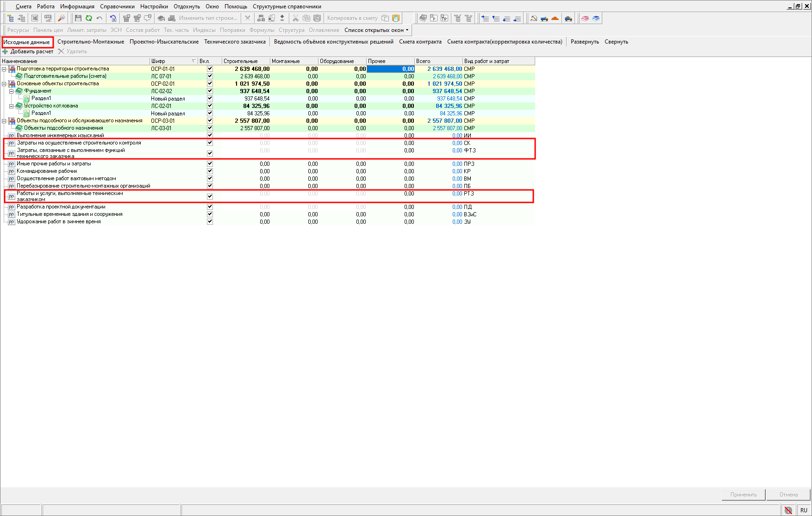Collapse the Основные объекты строительства tree node
The height and width of the screenshot is (516, 812).
4,84
